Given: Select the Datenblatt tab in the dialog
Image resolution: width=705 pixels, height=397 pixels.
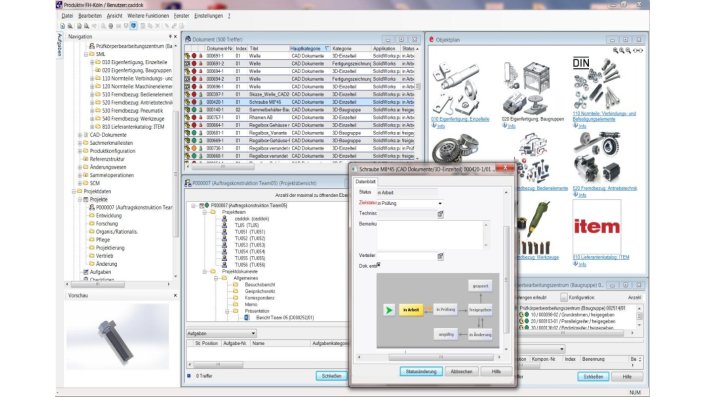Looking at the screenshot, I should tap(366, 182).
